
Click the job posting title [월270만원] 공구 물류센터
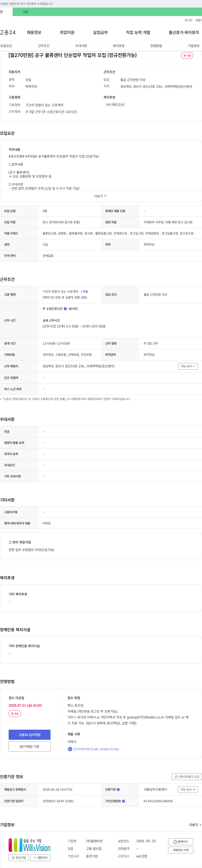tap(73, 55)
